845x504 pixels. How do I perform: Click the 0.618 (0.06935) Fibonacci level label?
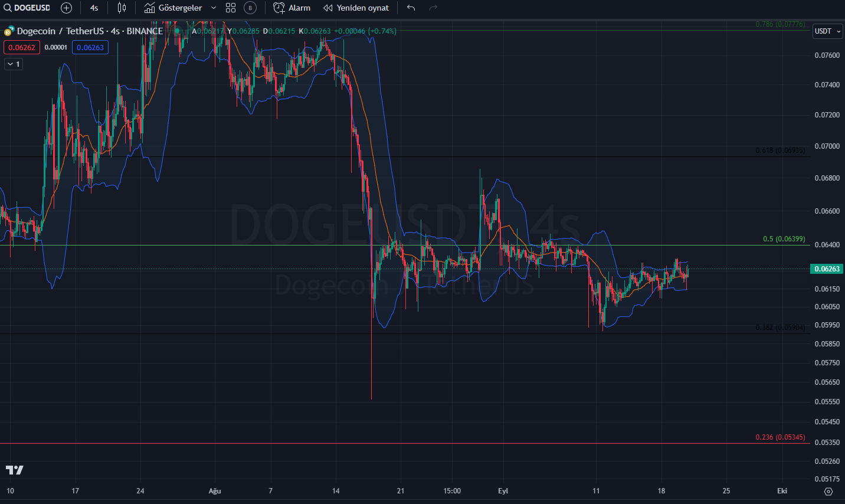coord(780,150)
